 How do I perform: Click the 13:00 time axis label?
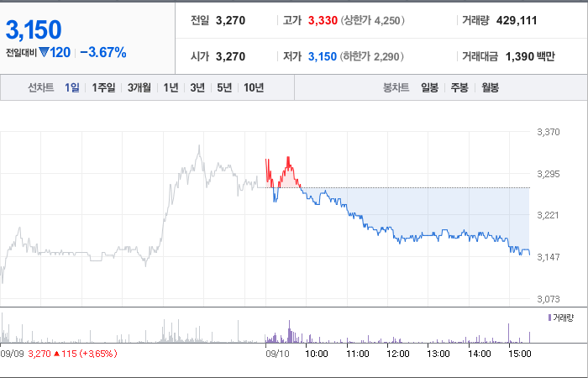(438, 354)
